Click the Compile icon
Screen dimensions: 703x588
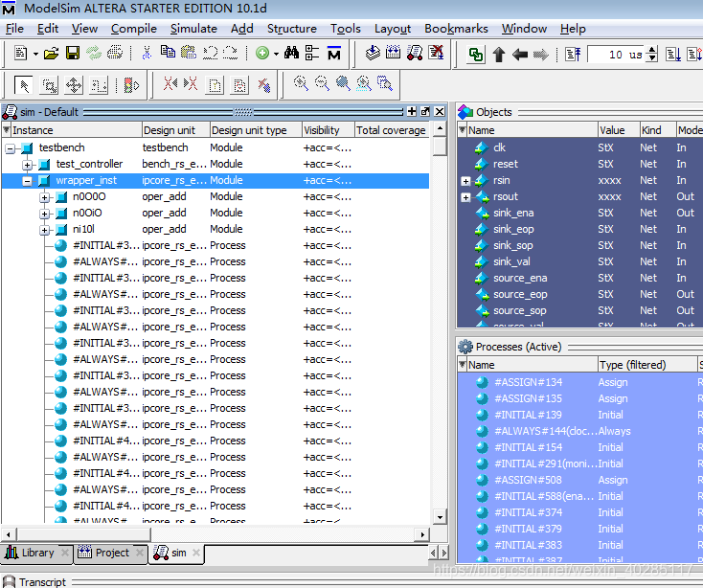pos(373,53)
